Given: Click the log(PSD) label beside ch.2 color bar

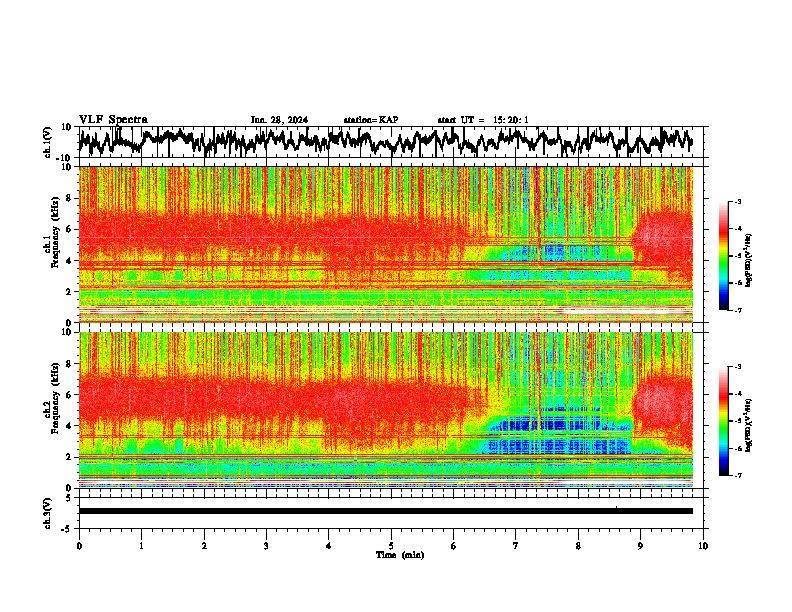Looking at the screenshot, I should (x=749, y=426).
